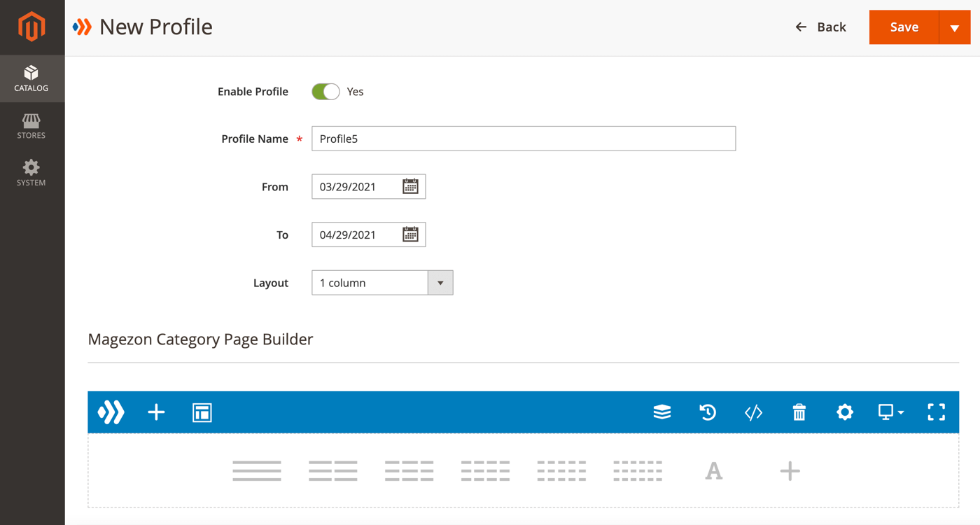
Task: Click the Clear All trash icon
Action: 799,412
